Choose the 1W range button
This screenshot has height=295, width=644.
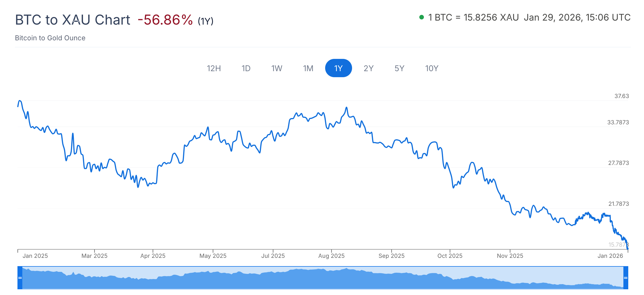click(x=277, y=68)
